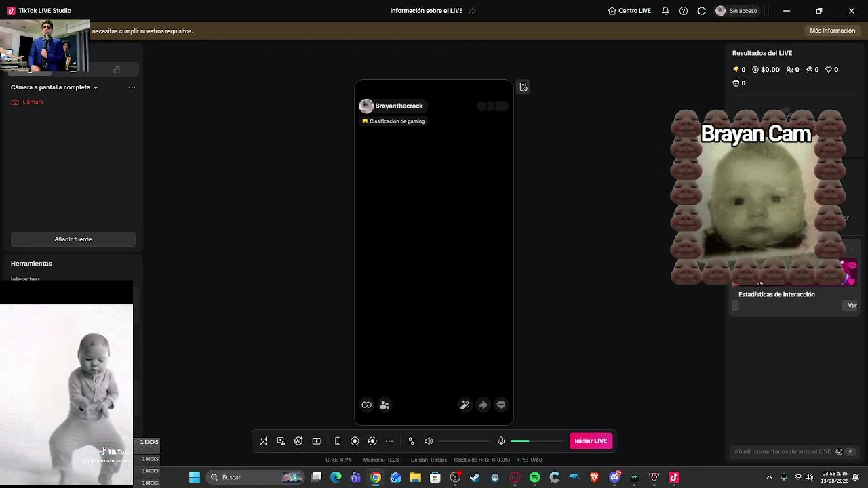The height and width of the screenshot is (488, 868).
Task: Open Steam from the taskbar
Action: tap(475, 477)
